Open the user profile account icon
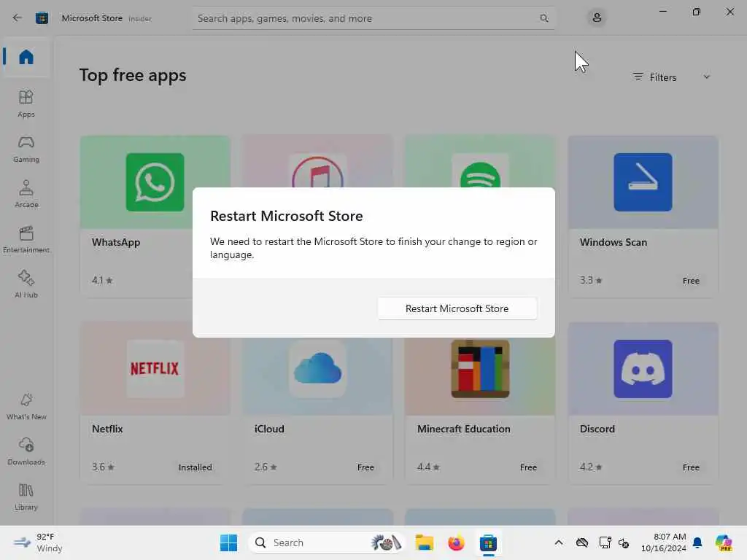 597,18
